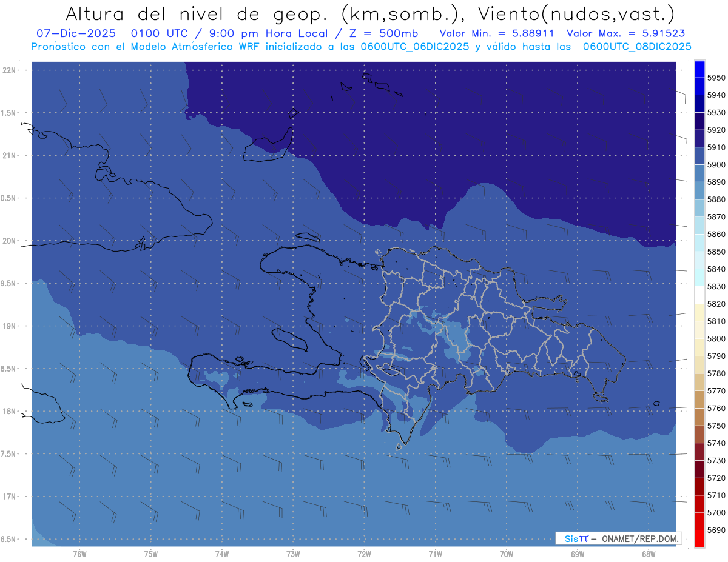Image resolution: width=728 pixels, height=562 pixels.
Task: Click the '5690' colorbar value
Action: point(716,530)
